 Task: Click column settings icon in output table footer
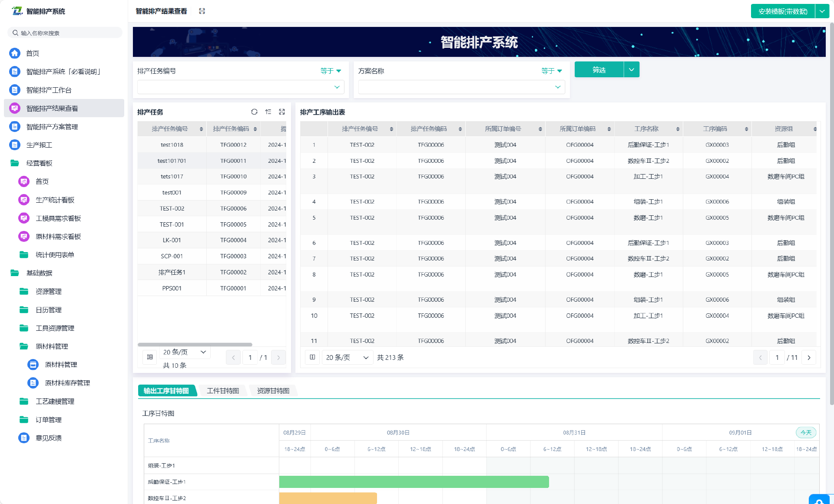pos(312,357)
